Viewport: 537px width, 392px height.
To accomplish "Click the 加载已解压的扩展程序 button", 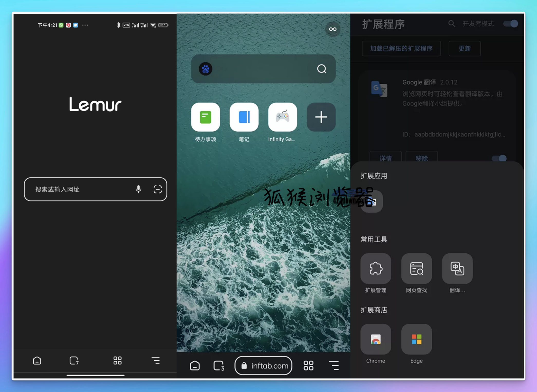I will [x=401, y=49].
